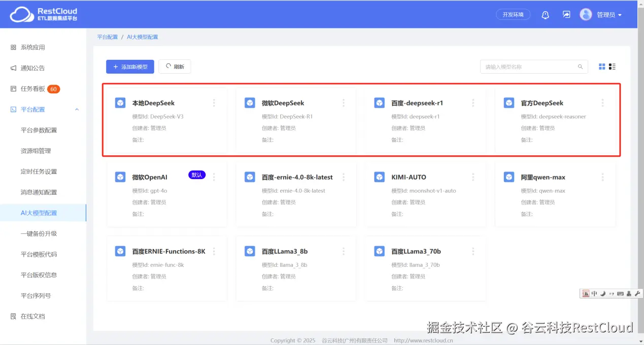Image resolution: width=644 pixels, height=345 pixels.
Task: Switch to list view layout
Action: 612,66
